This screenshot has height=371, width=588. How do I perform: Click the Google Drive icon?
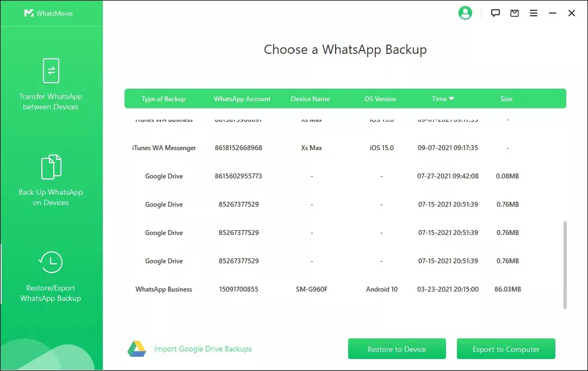coord(137,349)
